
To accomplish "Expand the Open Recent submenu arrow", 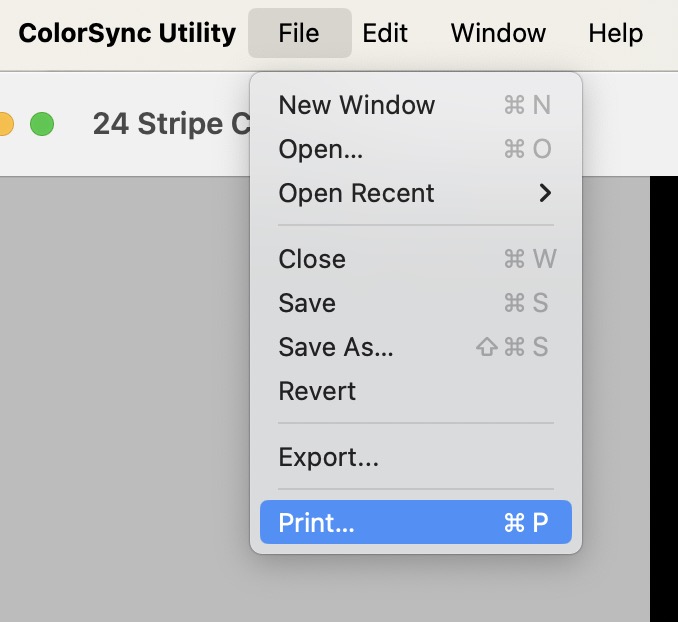I will [545, 193].
